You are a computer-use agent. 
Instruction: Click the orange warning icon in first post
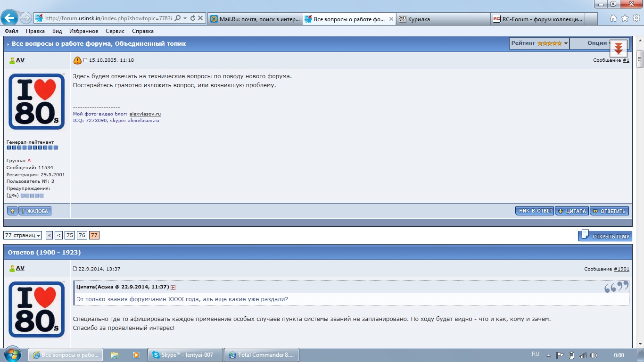point(77,60)
